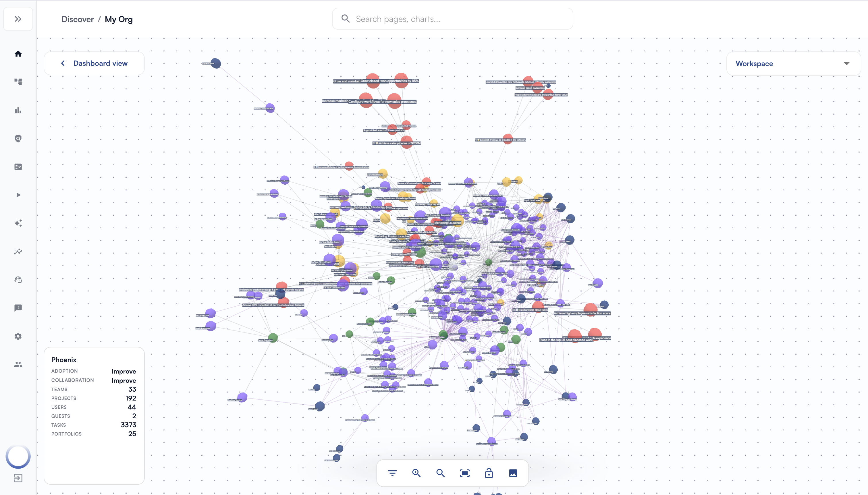Open the checklist icon in sidebar
Image resolution: width=868 pixels, height=495 pixels.
[18, 167]
